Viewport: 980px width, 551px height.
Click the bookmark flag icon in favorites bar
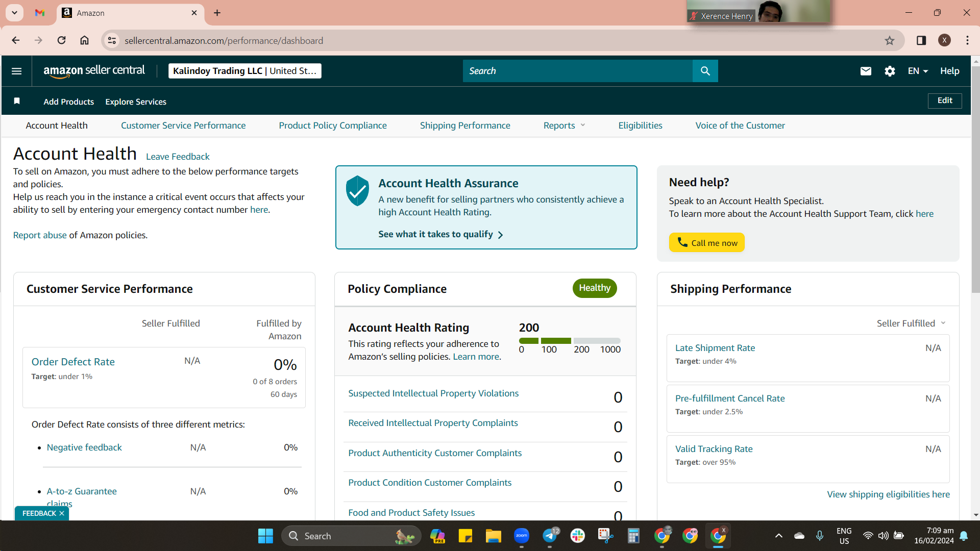coord(17,101)
